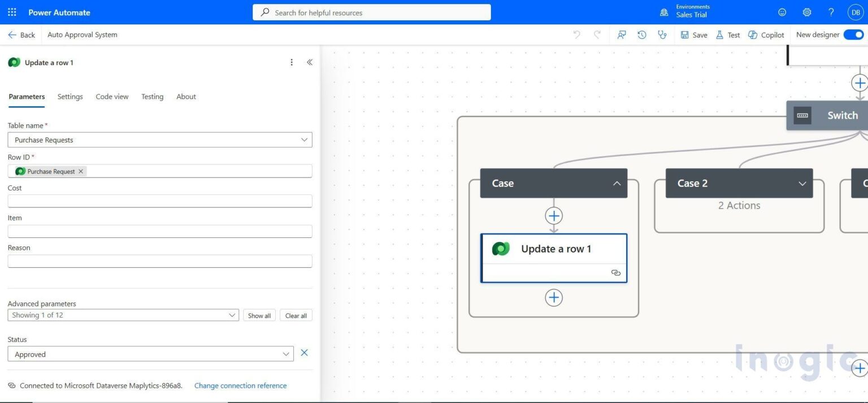This screenshot has height=403, width=868.
Task: Save the flow
Action: point(694,34)
